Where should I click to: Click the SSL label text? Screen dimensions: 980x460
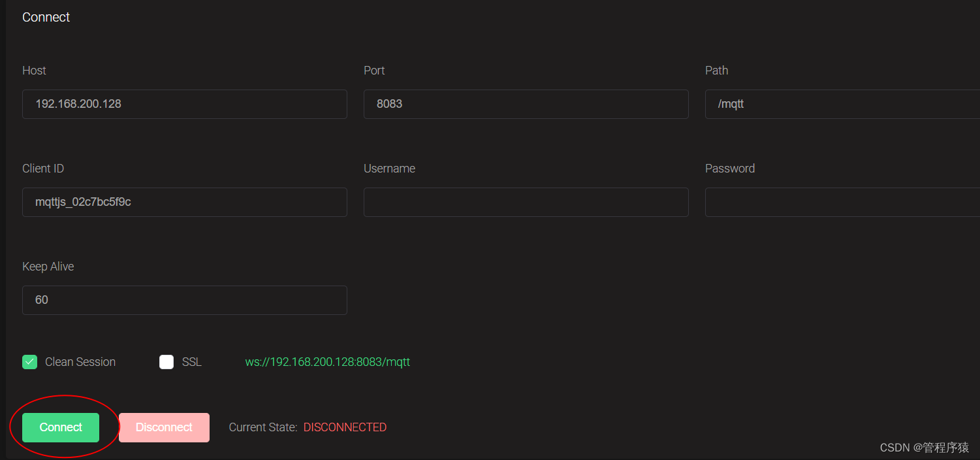192,362
